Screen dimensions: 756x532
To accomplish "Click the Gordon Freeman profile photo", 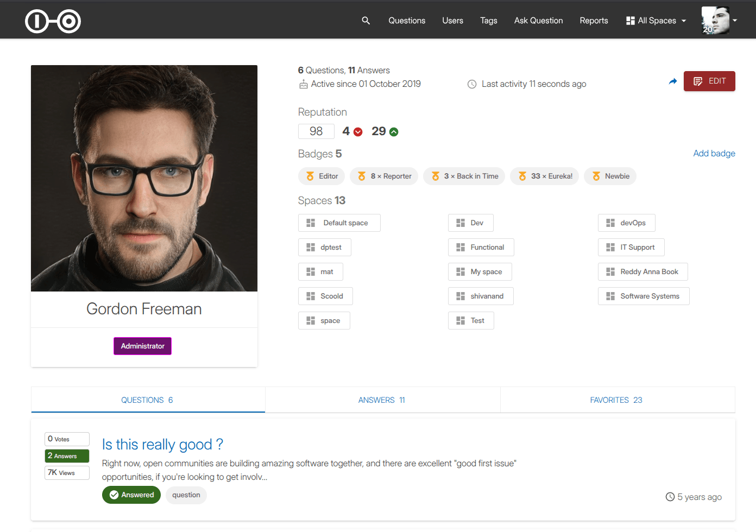I will [x=144, y=178].
